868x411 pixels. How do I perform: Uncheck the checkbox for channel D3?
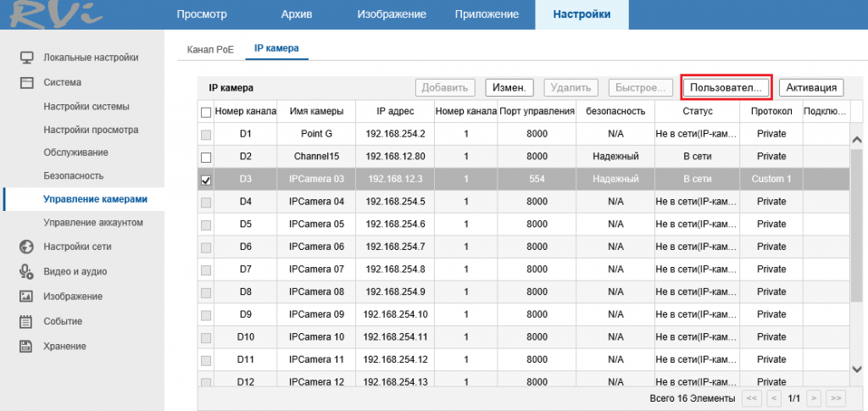[206, 180]
